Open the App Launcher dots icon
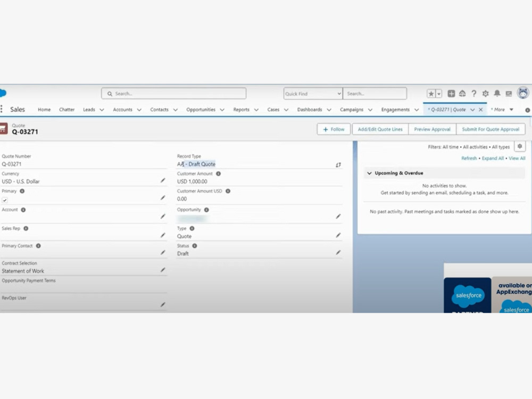This screenshot has width=532, height=399. click(x=2, y=109)
